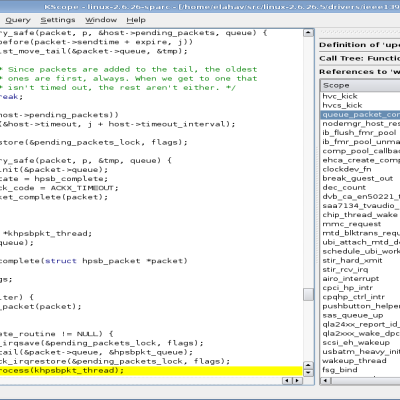Viewport: 400px width, 400px height.
Task: Select hvc_kick in results list
Action: 360,96
